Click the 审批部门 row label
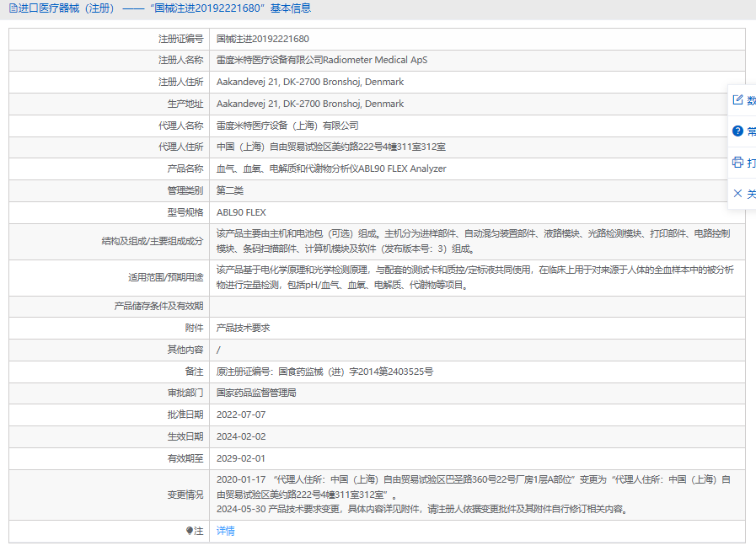756x551 pixels. (185, 393)
